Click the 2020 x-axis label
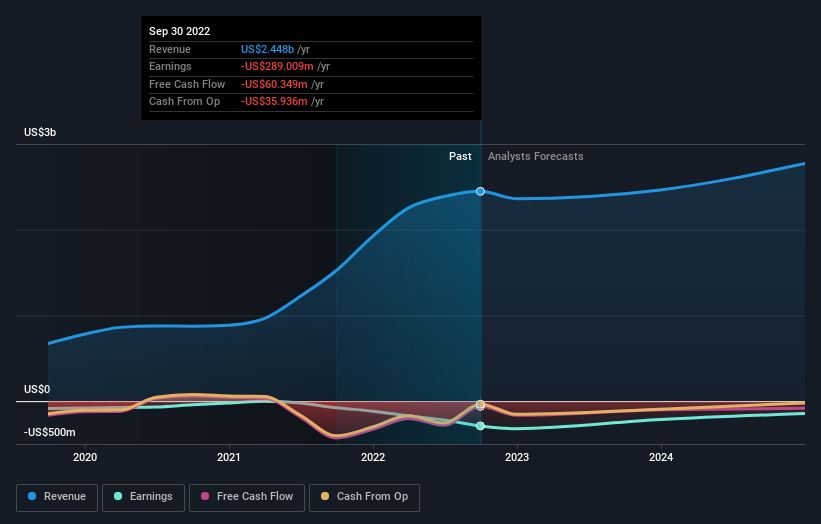Screen dimensions: 821x524 (85, 458)
